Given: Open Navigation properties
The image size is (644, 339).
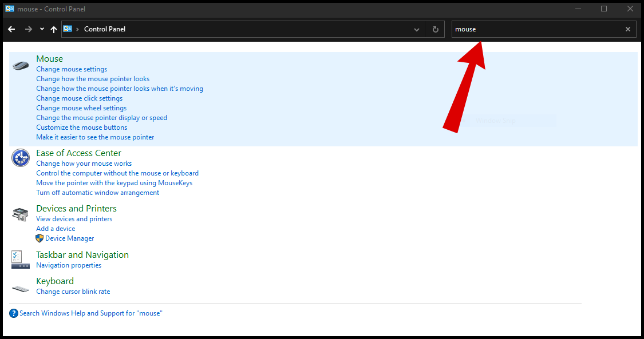Looking at the screenshot, I should click(x=69, y=265).
